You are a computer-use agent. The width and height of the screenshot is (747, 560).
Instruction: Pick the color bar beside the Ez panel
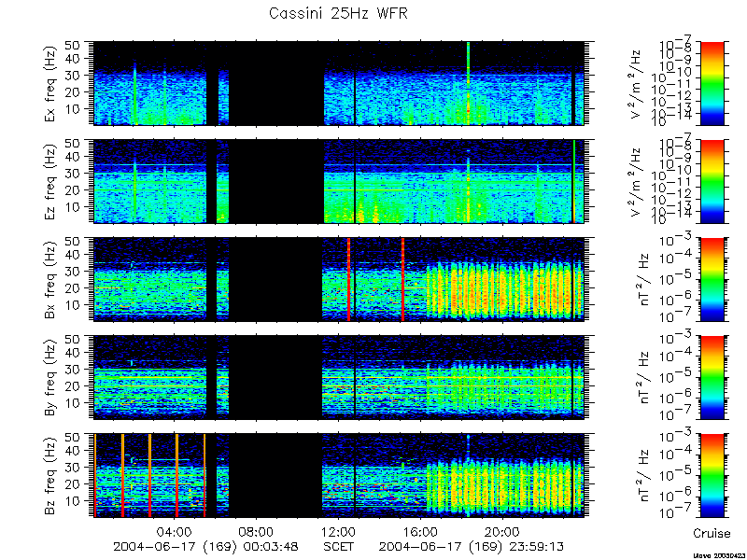[x=712, y=181]
